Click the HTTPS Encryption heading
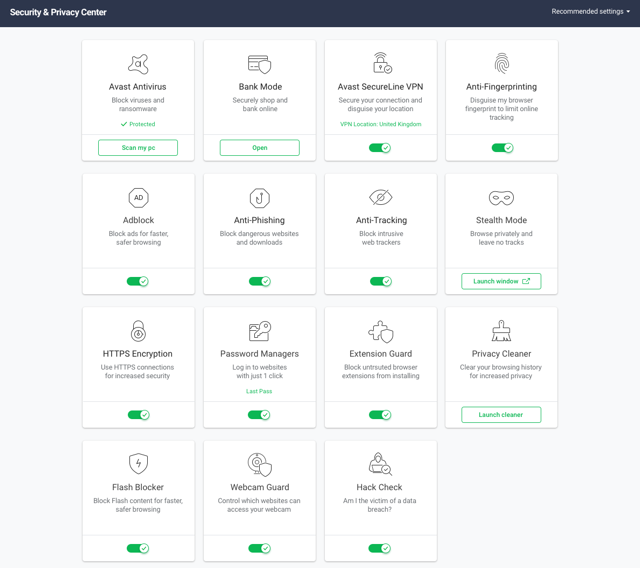Screen dimensions: 640x568 [x=138, y=354]
